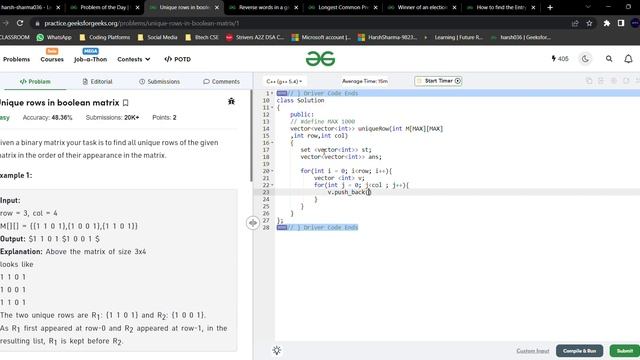
Task: Click the panel resize handle icon
Action: pos(253,223)
